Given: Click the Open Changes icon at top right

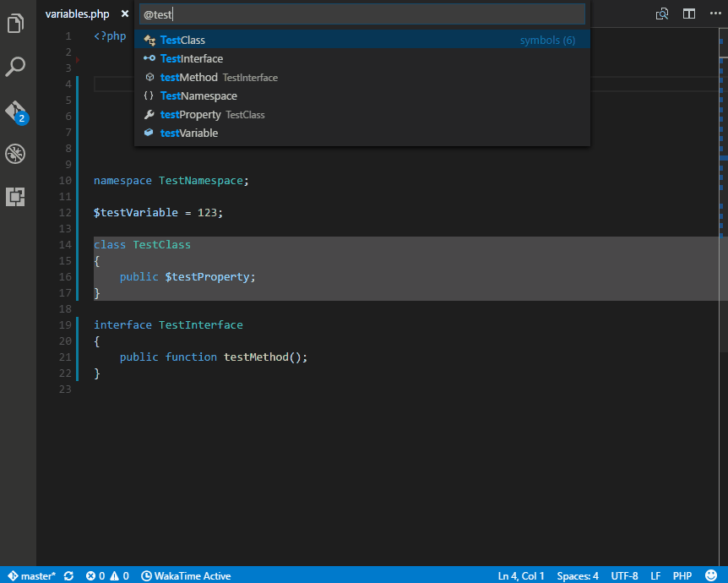Looking at the screenshot, I should point(663,14).
